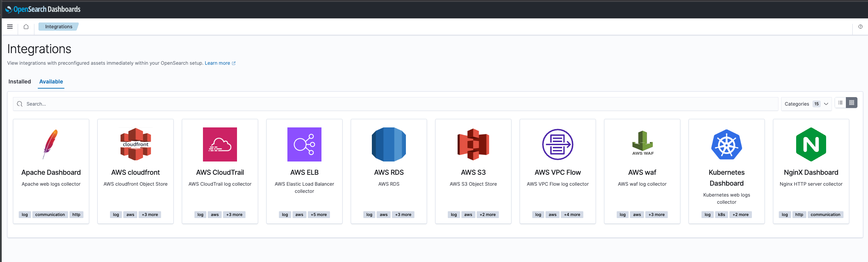Focus the integrations Search field

[396, 104]
